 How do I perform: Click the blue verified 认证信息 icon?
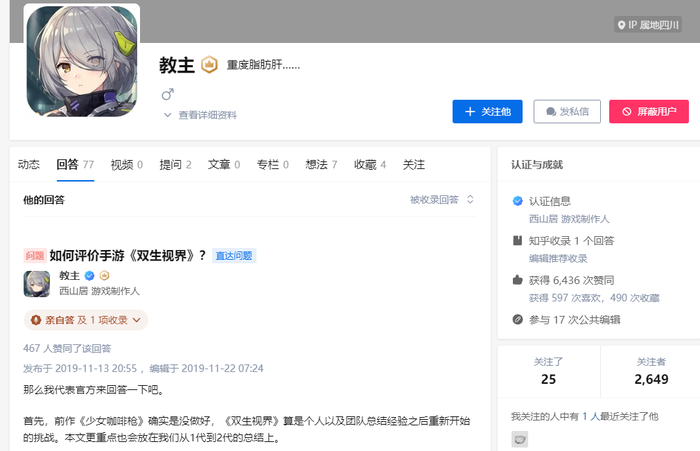pyautogui.click(x=517, y=201)
